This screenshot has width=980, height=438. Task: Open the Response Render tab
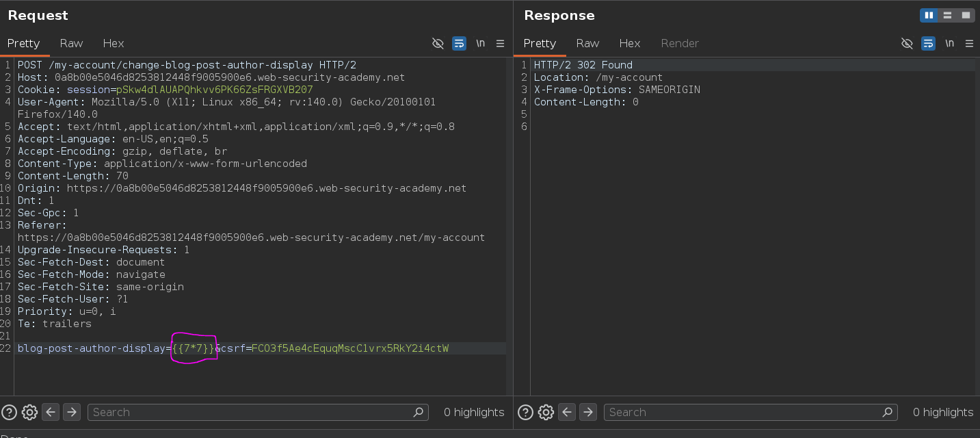point(680,43)
